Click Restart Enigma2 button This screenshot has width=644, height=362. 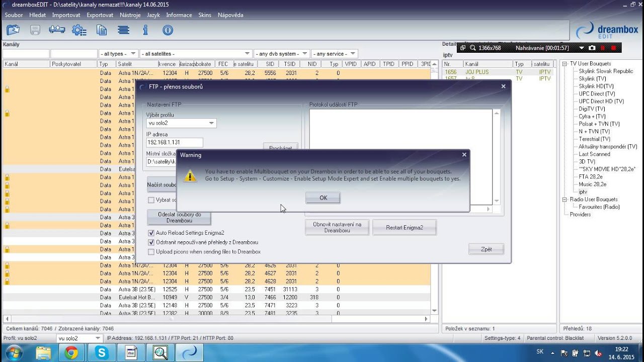[x=405, y=227]
